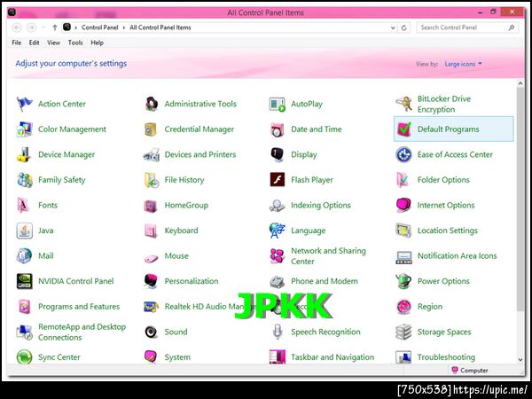Open the View menu
The height and width of the screenshot is (399, 532).
coord(53,43)
